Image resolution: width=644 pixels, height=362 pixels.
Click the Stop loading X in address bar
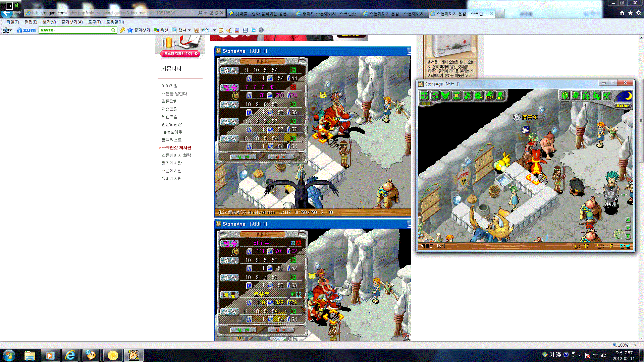(x=222, y=13)
